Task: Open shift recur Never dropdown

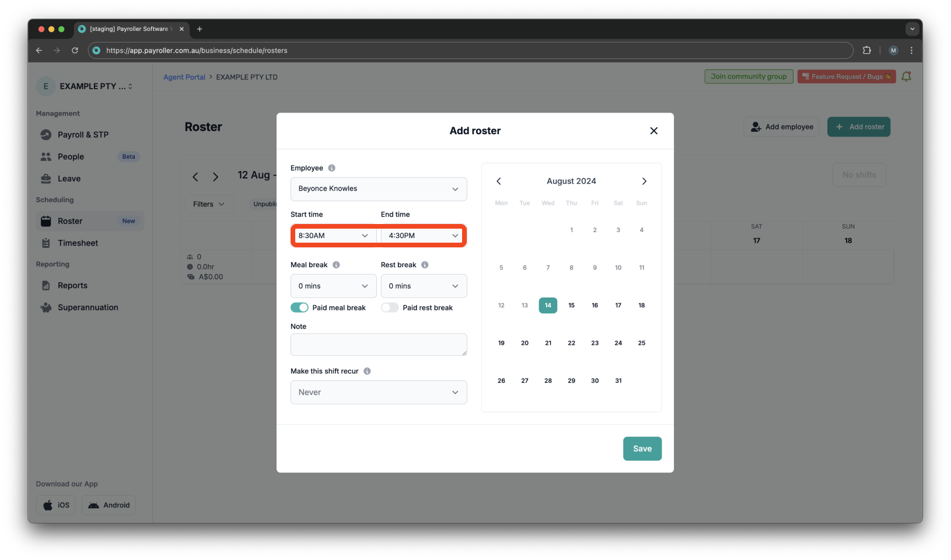Action: (x=379, y=392)
